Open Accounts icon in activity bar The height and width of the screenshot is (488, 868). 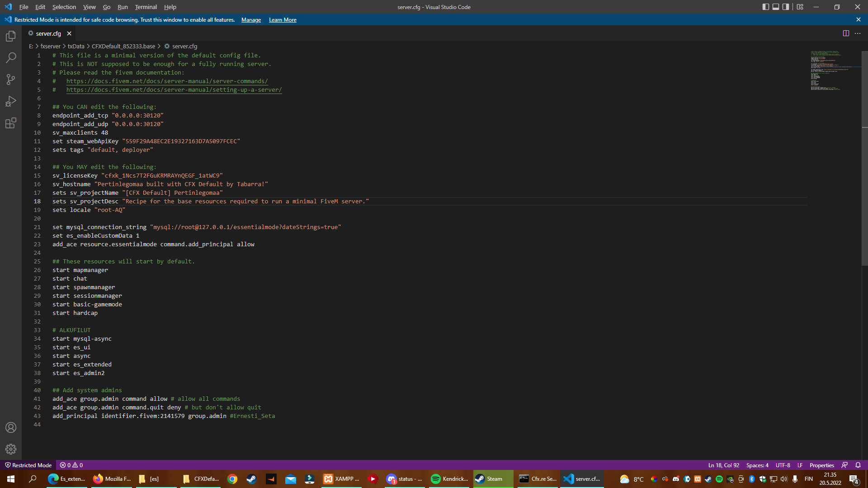tap(11, 427)
